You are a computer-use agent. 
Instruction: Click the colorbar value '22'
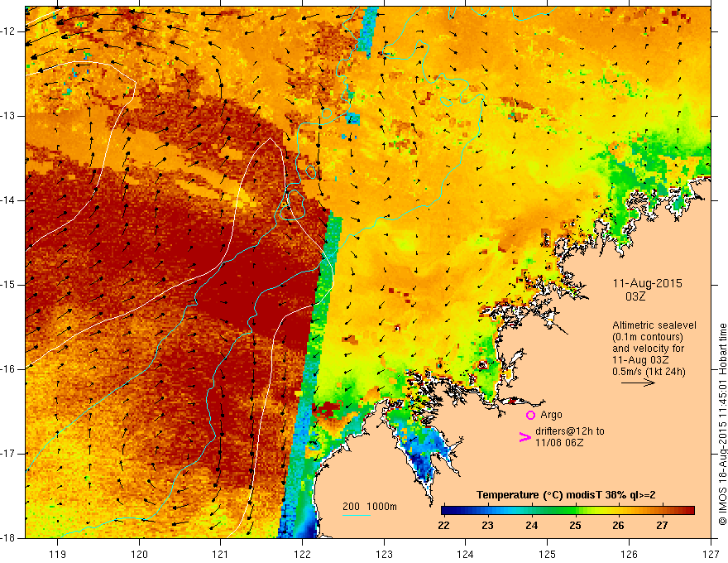(444, 526)
